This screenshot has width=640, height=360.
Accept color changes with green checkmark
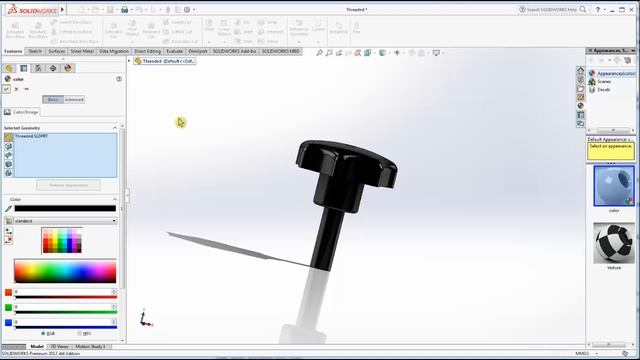tap(7, 89)
